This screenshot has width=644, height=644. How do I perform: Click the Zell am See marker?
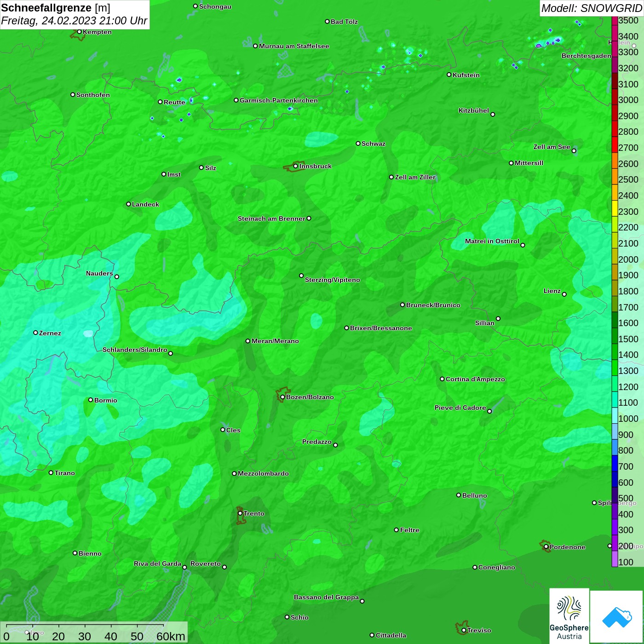[574, 150]
